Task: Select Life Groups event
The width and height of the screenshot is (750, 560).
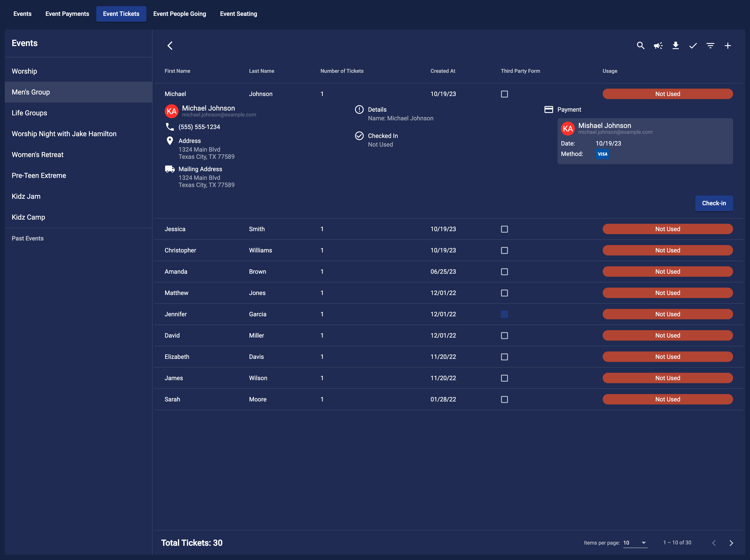Action: click(78, 113)
